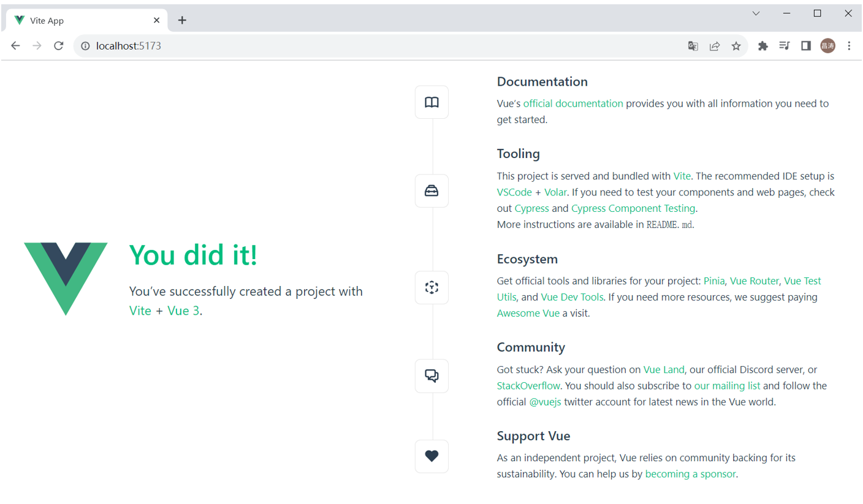Screen dimensions: 863x504
Task: Open the Vue Land link
Action: pyautogui.click(x=664, y=370)
